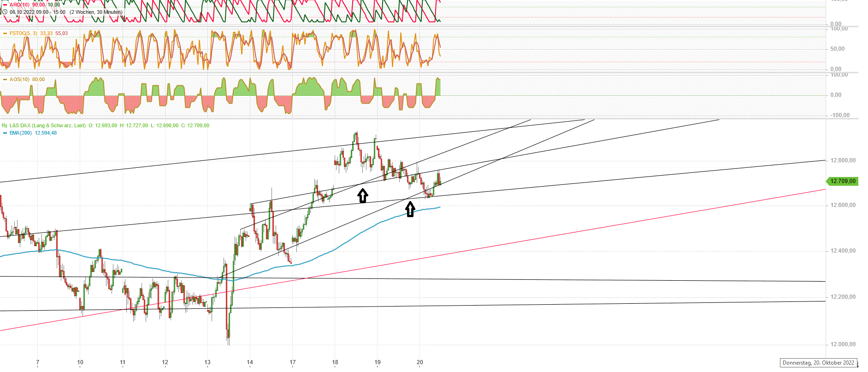868x372 pixels.
Task: Click the candlestick icon beside L&S DAX
Action: 5,125
